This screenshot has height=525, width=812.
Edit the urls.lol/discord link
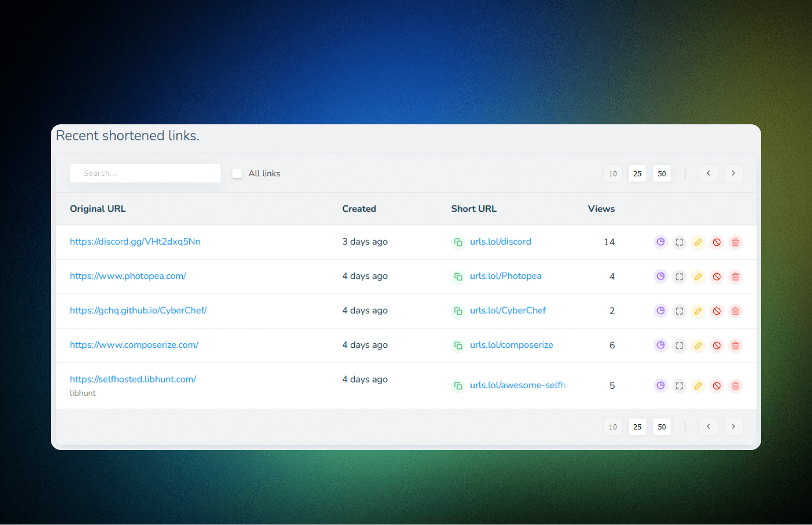coord(698,242)
